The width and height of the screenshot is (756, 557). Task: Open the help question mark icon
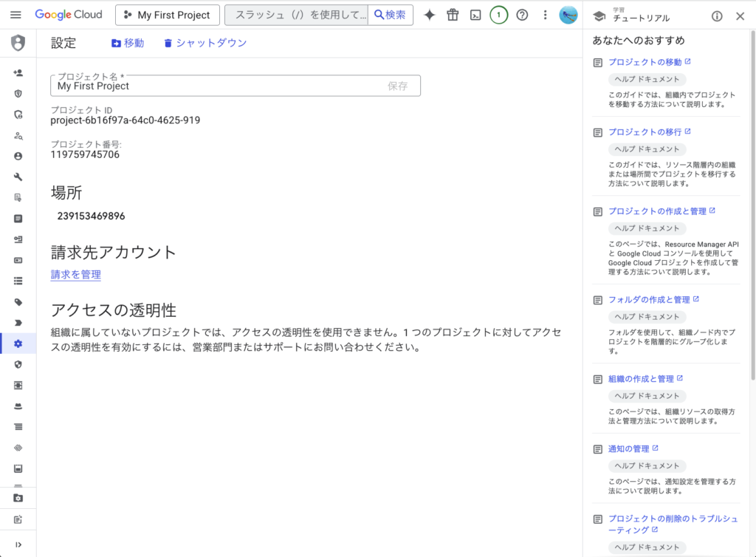[522, 15]
